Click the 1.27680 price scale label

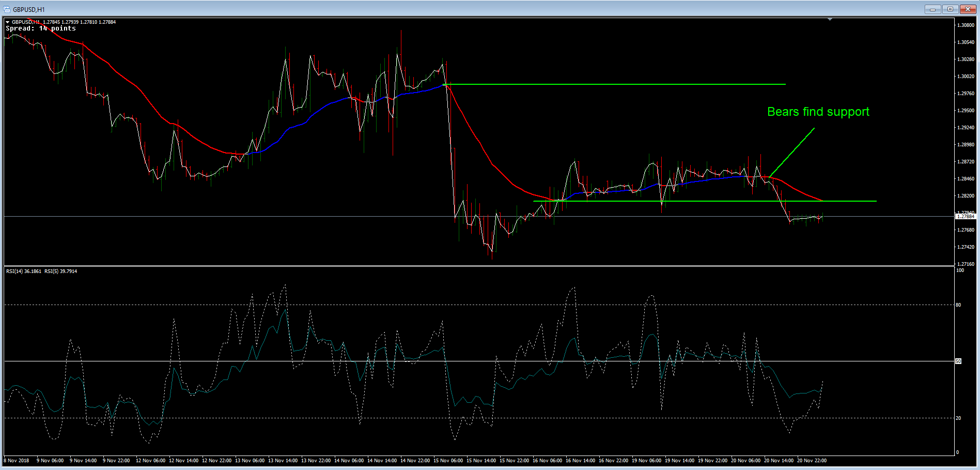click(x=966, y=230)
